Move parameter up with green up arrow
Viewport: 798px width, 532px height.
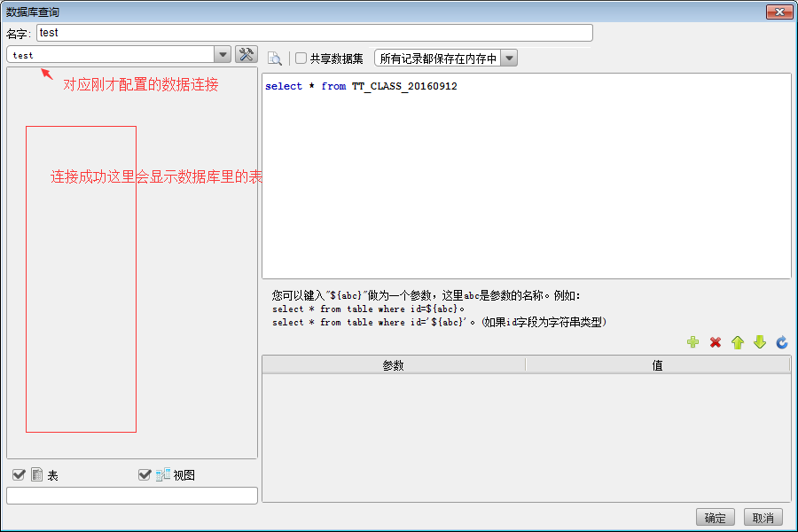tap(737, 342)
